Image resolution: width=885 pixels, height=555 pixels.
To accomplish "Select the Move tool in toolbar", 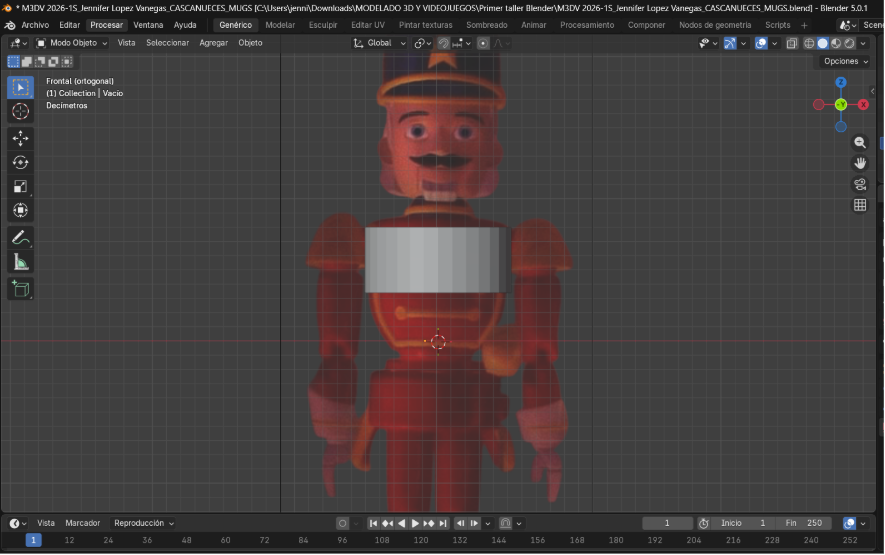I will click(20, 138).
